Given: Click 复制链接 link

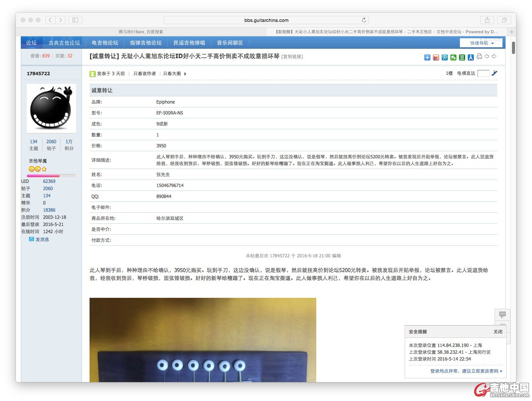Looking at the screenshot, I should pyautogui.click(x=292, y=57).
